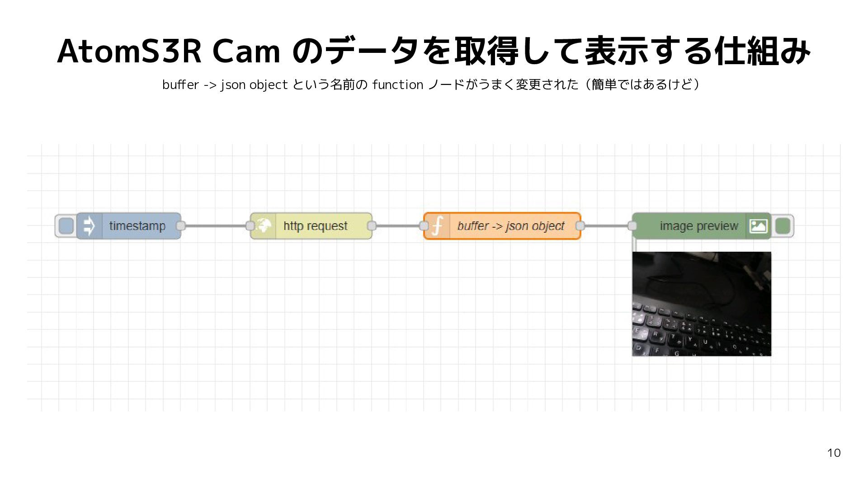Click the keyboard camera image thumbnail
Viewport: 868px width, 488px height.
(x=702, y=304)
